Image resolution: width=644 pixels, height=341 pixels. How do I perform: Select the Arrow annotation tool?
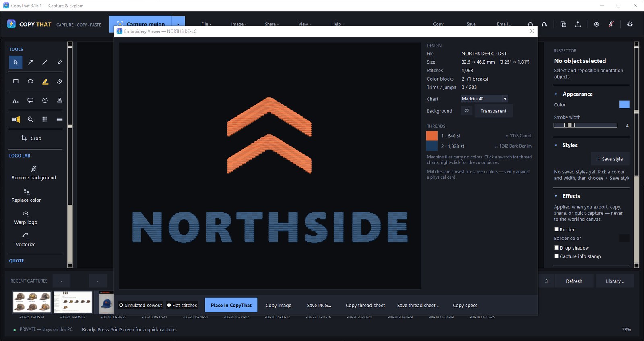(30, 62)
